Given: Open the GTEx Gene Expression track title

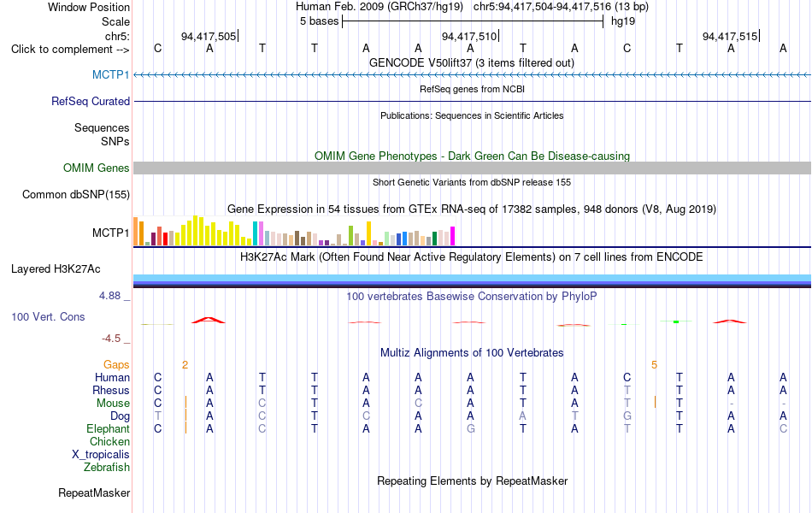Looking at the screenshot, I should (x=472, y=209).
